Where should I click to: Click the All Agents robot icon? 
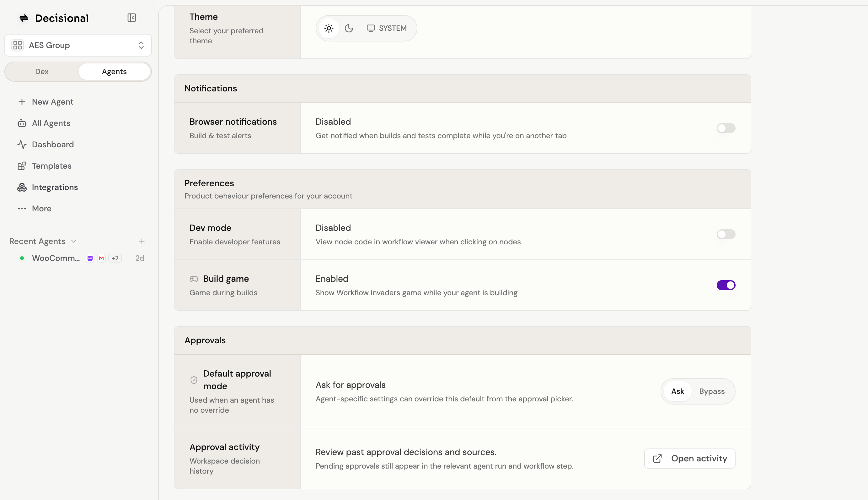point(22,123)
